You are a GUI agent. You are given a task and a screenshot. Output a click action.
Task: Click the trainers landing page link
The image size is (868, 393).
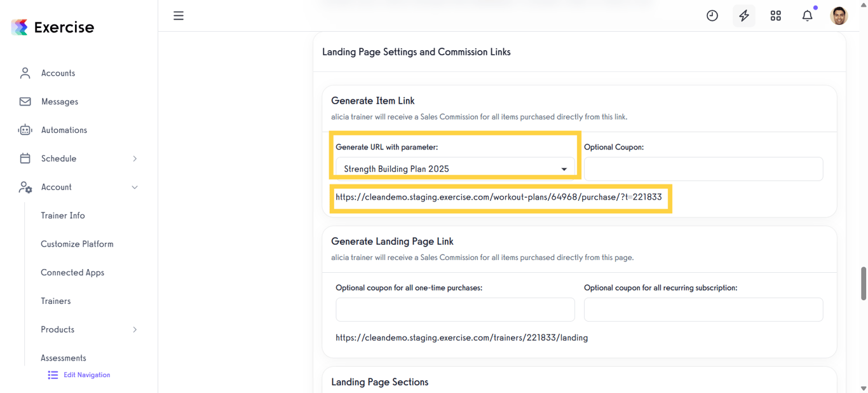(461, 338)
